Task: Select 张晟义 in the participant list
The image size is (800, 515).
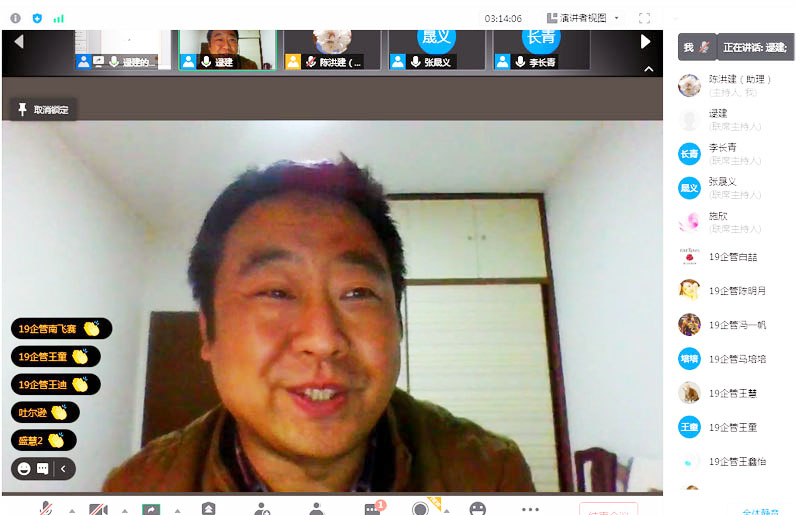Action: click(x=722, y=186)
